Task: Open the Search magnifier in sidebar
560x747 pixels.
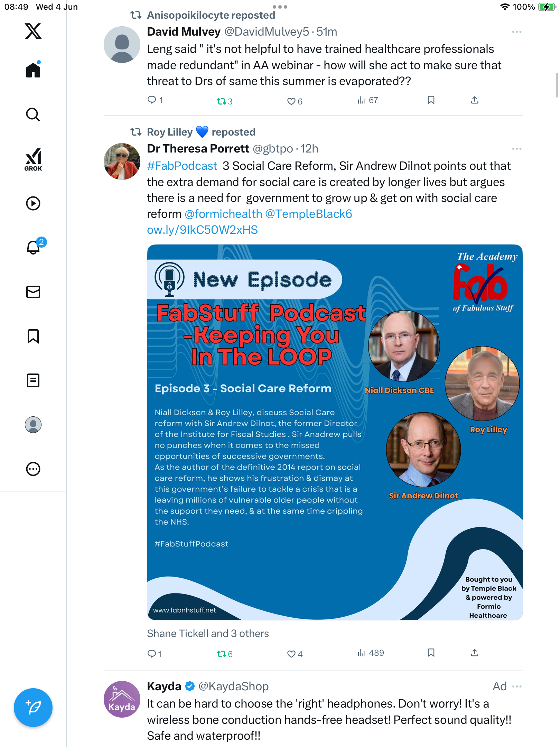Action: point(33,114)
